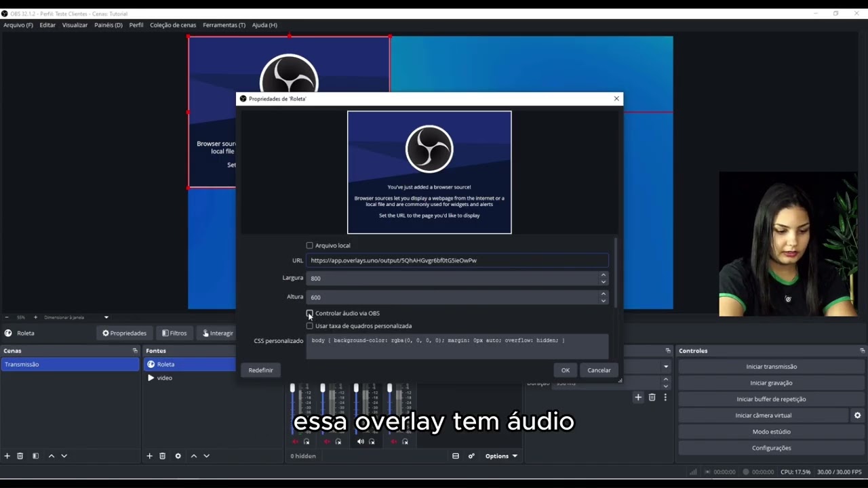The image size is (868, 488).
Task: Expand the scene transition type dropdown
Action: pos(665,367)
